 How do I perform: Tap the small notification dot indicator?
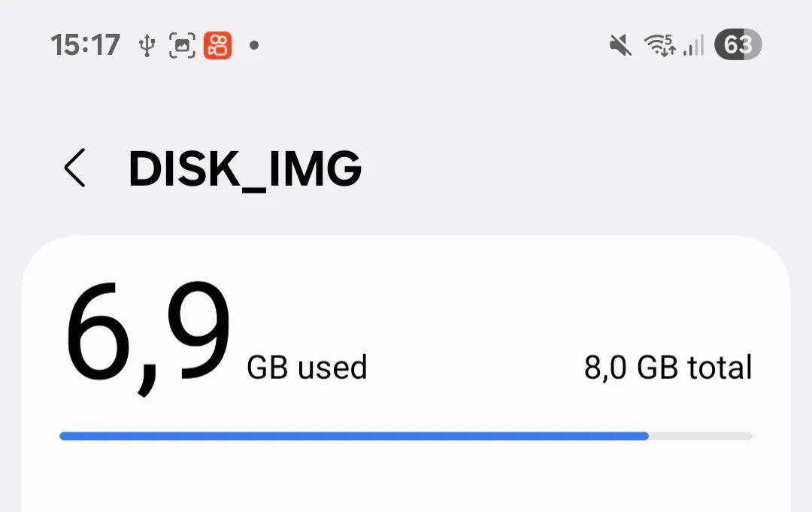254,46
